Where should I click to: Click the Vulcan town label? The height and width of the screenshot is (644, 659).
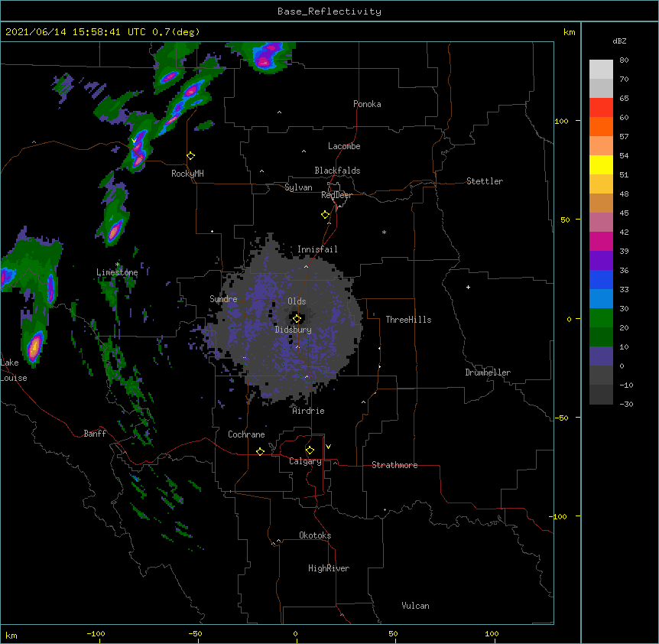click(415, 606)
